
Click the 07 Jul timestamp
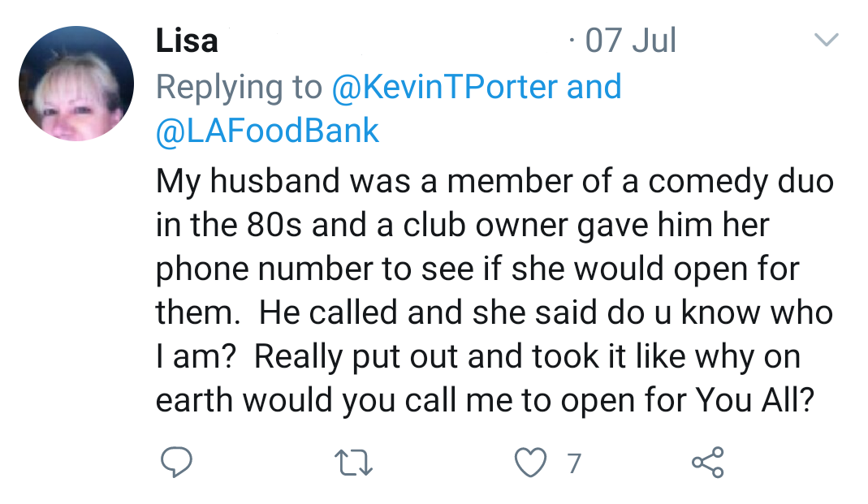tap(630, 41)
